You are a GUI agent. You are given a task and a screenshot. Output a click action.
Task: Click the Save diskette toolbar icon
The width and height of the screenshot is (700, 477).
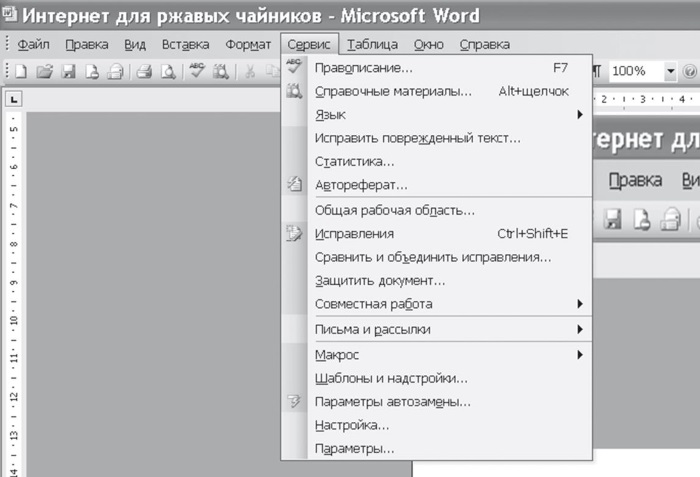pyautogui.click(x=68, y=71)
